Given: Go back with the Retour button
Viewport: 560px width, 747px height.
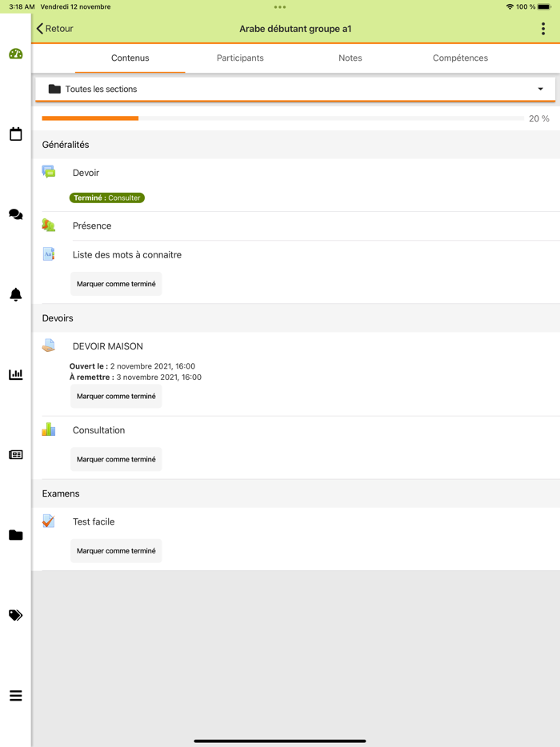Looking at the screenshot, I should 54,29.
